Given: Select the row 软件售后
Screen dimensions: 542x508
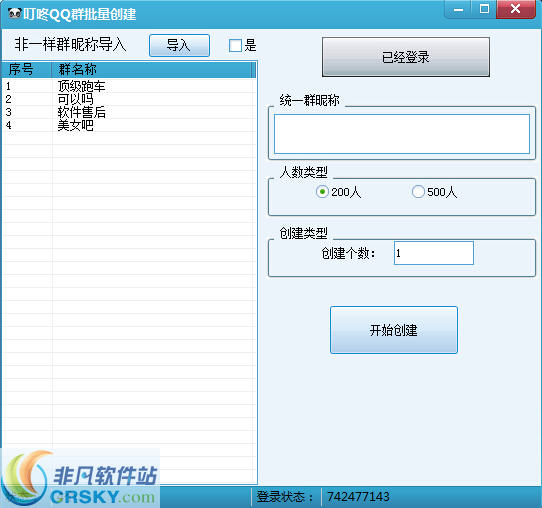Looking at the screenshot, I should pos(129,112).
